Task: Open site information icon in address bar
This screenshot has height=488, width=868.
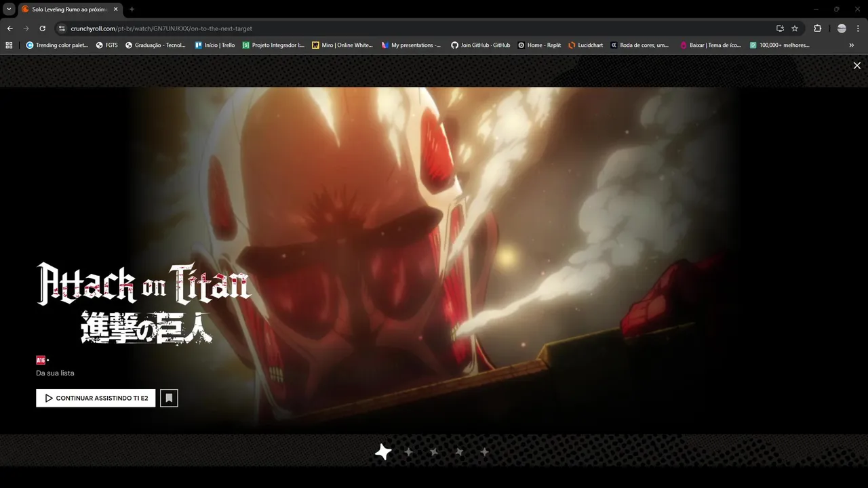Action: pyautogui.click(x=62, y=28)
